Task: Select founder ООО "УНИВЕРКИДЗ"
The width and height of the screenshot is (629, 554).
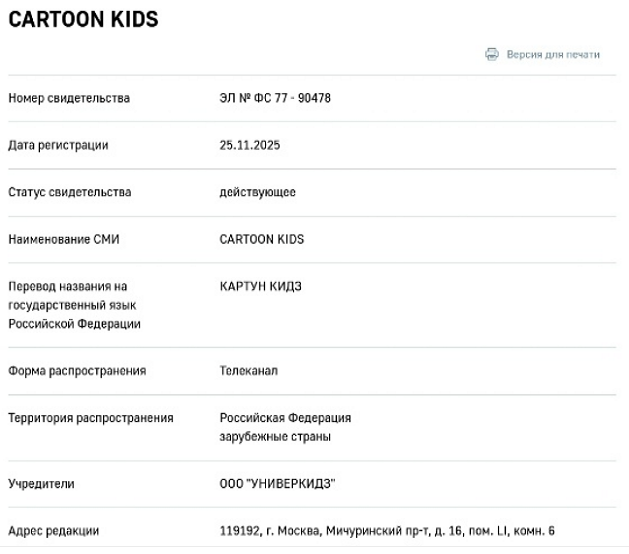Action: click(x=277, y=484)
